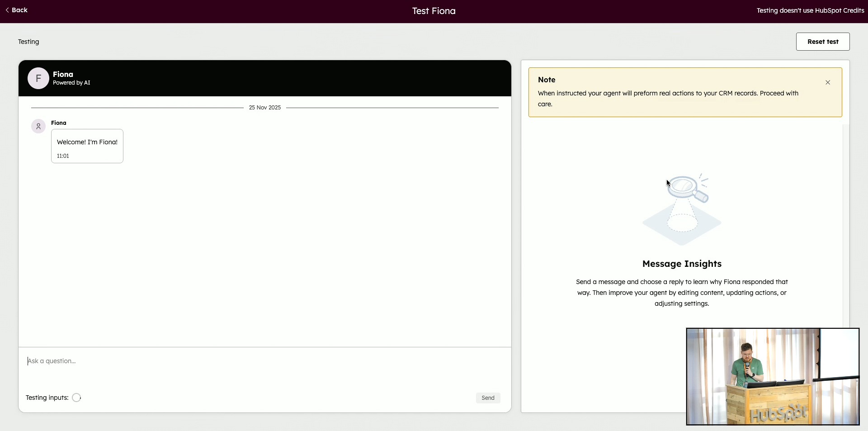The image size is (868, 431).
Task: Click the 25 Nov 2025 date divider
Action: (x=265, y=108)
